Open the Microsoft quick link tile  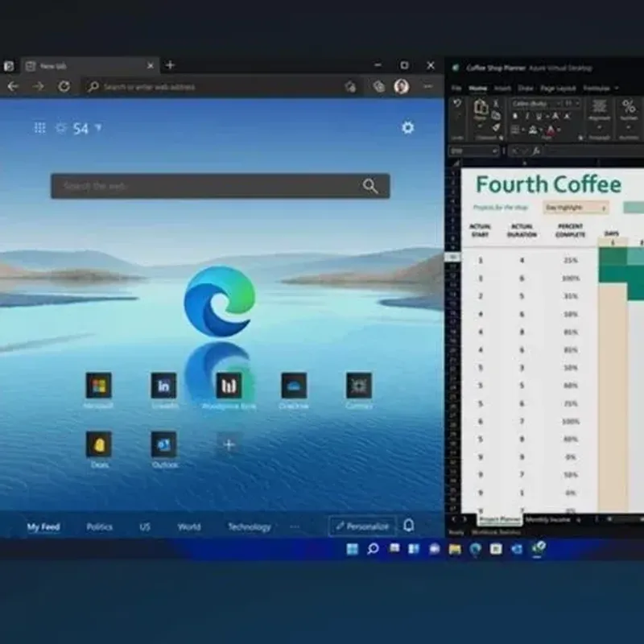point(98,386)
